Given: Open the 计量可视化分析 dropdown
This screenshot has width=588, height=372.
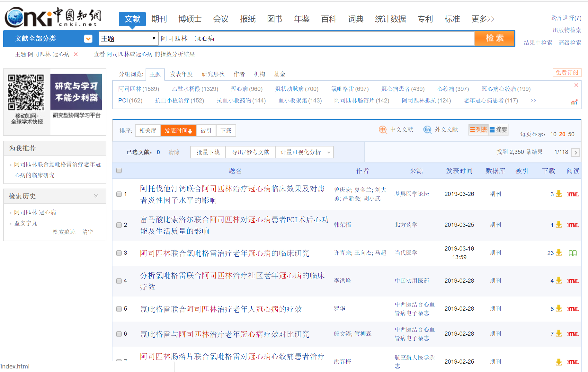Looking at the screenshot, I should (304, 152).
